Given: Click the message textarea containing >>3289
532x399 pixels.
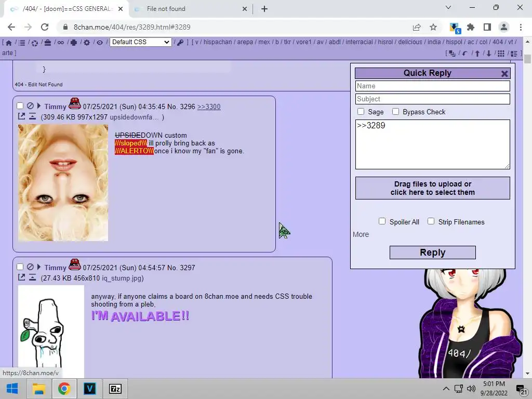Looking at the screenshot, I should (433, 144).
